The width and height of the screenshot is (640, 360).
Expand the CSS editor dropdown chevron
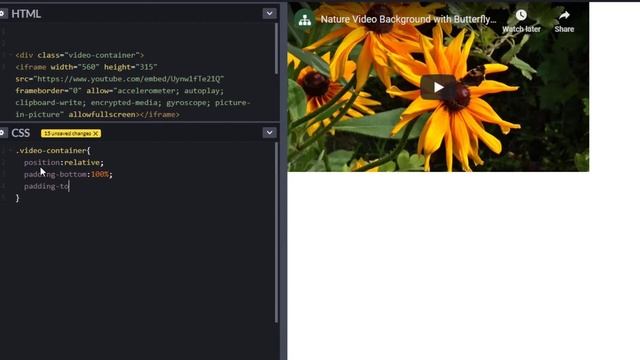click(269, 133)
